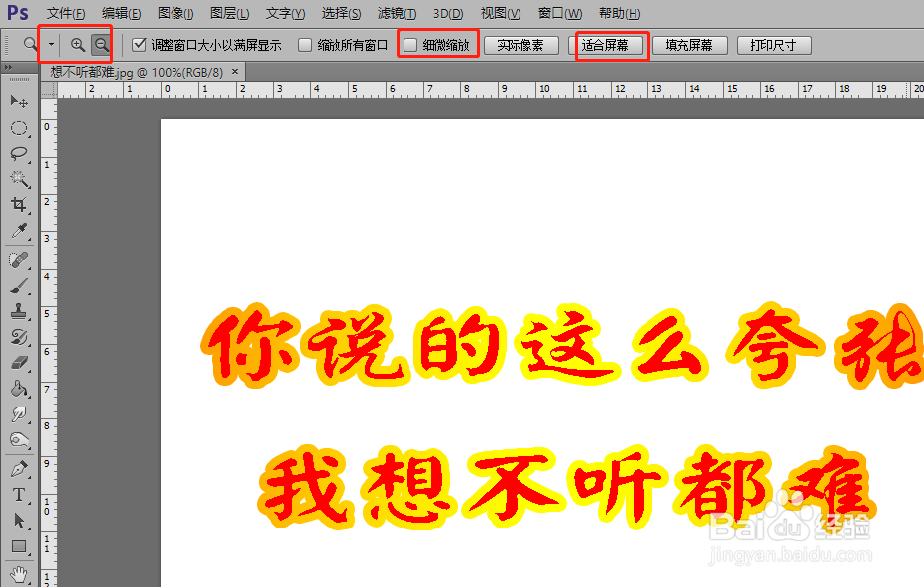
Task: Select the Move tool
Action: click(x=18, y=100)
